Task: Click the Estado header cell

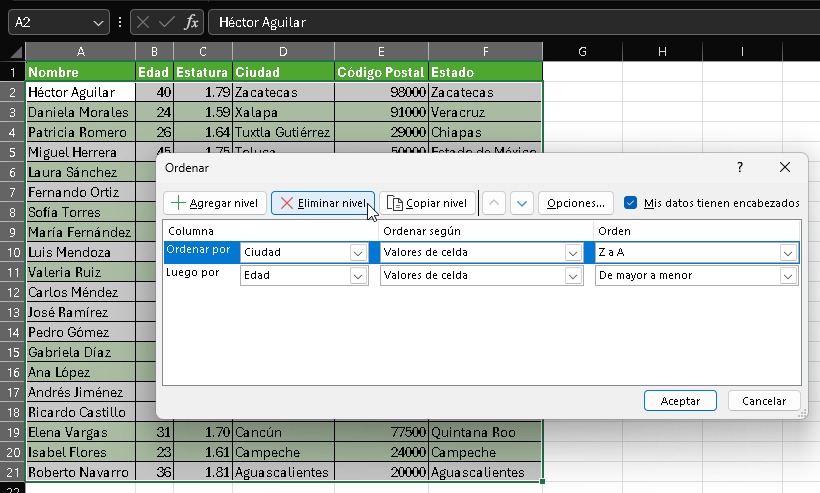Action: [485, 72]
